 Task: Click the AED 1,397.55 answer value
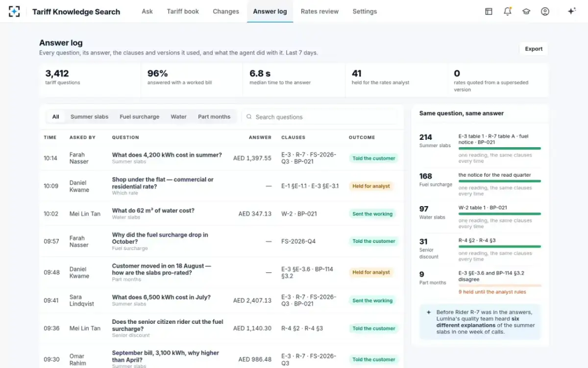252,158
